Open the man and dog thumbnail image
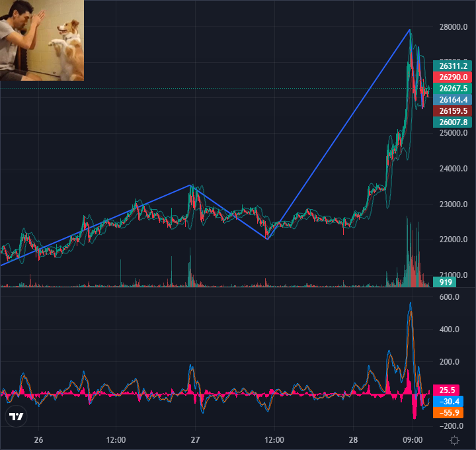 pos(42,40)
